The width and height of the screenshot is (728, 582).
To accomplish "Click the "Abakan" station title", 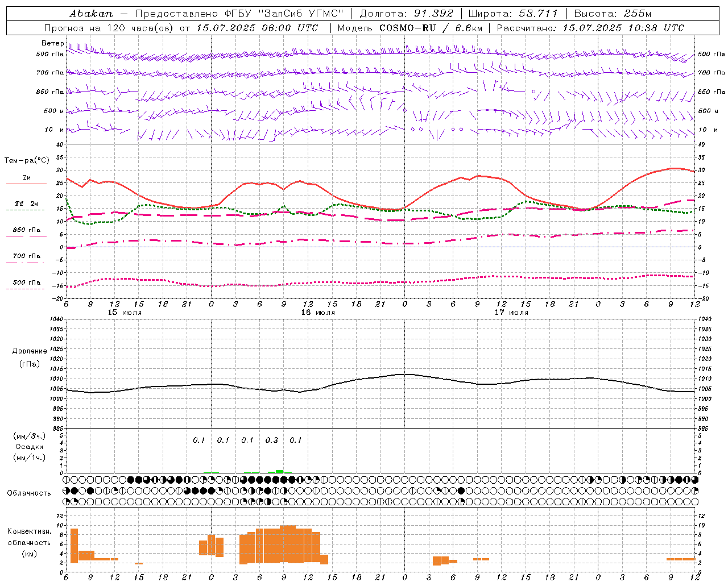I will [x=91, y=14].
